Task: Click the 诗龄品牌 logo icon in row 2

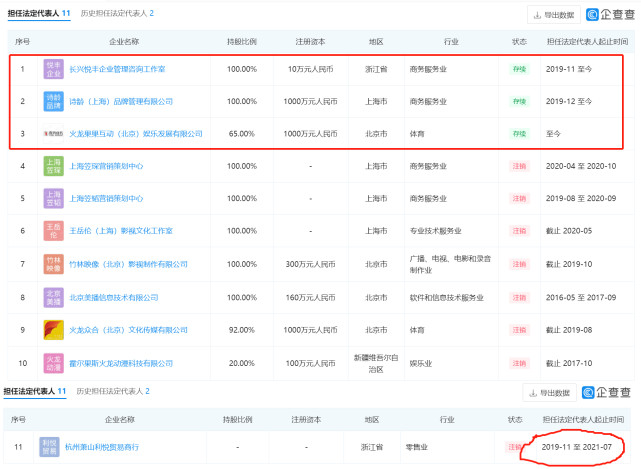Action: pos(54,101)
